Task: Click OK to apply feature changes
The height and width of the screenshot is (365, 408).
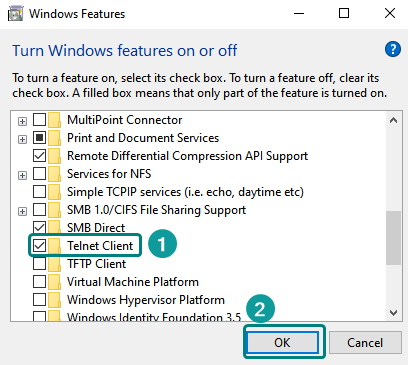Action: tap(282, 342)
